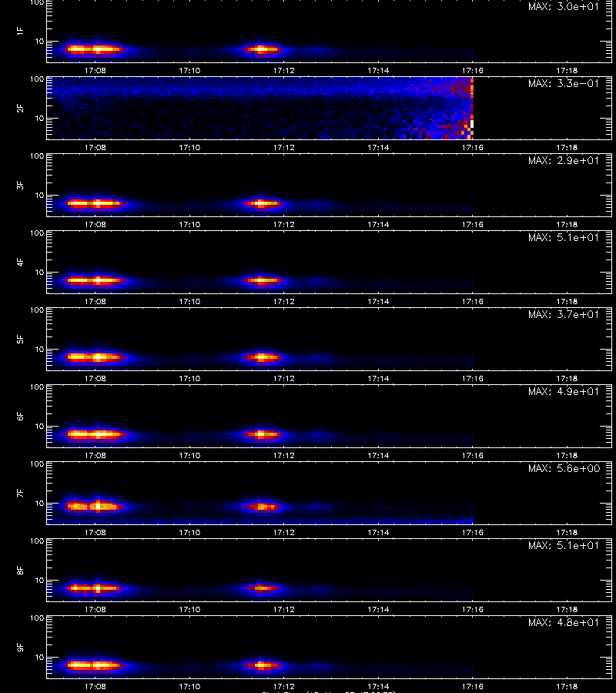Click the 17:12 tick label under panel 1F
Screen dimensions: 616x693
(x=283, y=70)
